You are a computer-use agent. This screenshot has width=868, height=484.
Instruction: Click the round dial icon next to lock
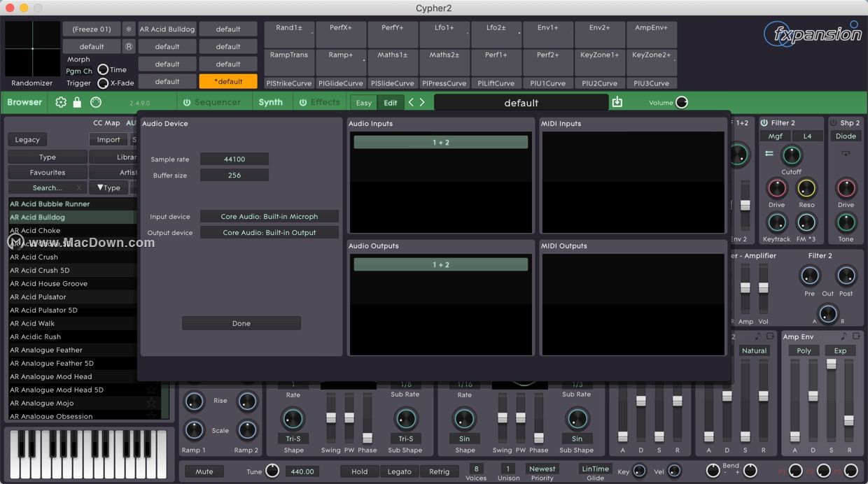tap(96, 102)
